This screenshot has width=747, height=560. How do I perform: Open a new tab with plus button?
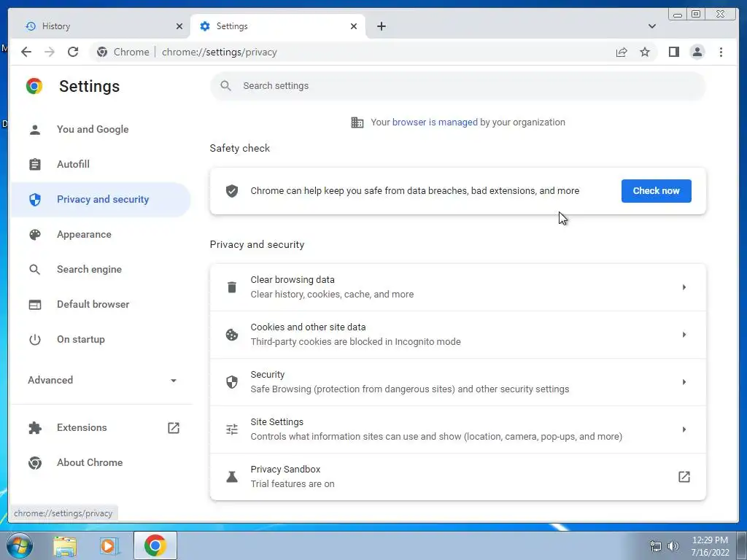[381, 26]
